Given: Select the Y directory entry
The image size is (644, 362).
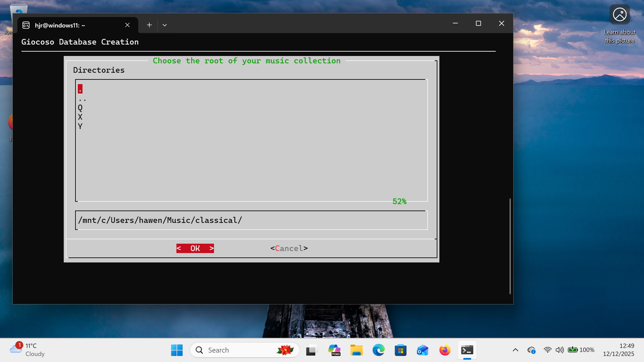Looking at the screenshot, I should point(80,126).
